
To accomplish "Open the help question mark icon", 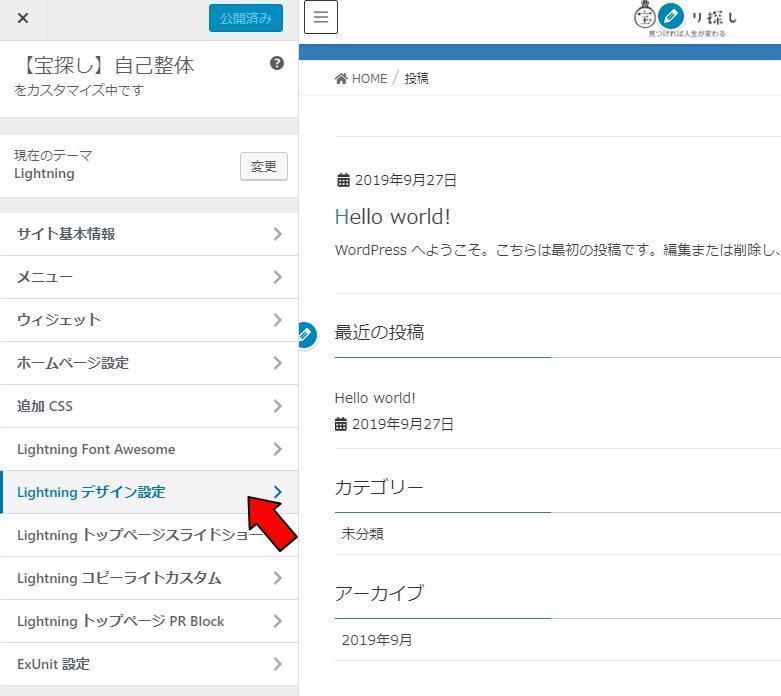I will pos(277,63).
